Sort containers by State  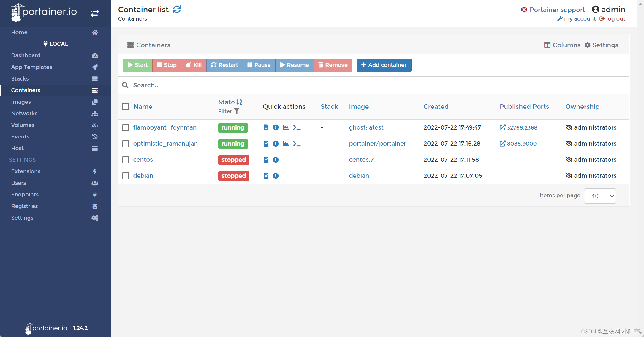(x=227, y=102)
